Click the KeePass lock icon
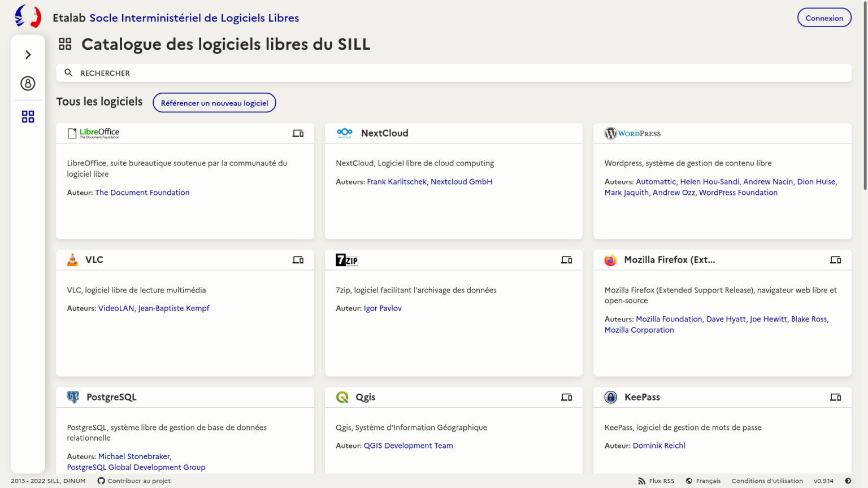 tap(611, 397)
